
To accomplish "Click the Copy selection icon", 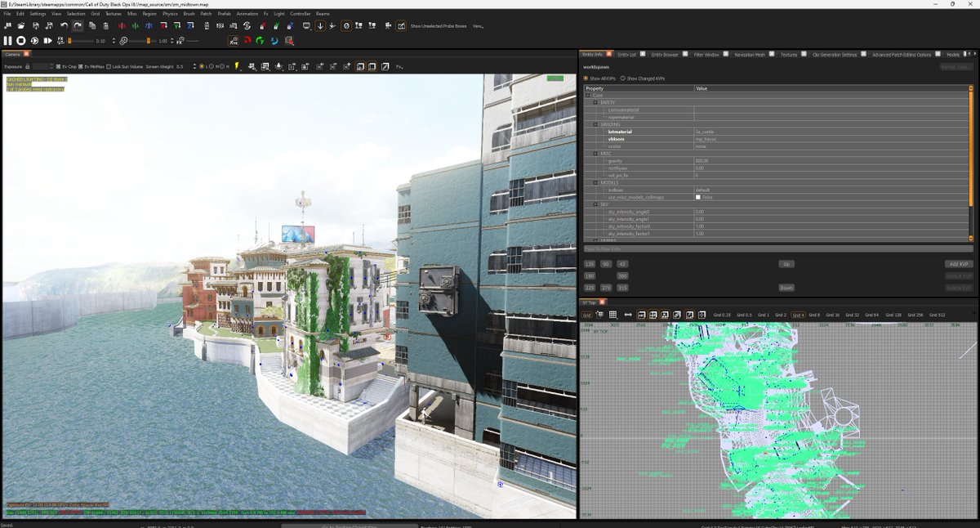I will pyautogui.click(x=92, y=25).
